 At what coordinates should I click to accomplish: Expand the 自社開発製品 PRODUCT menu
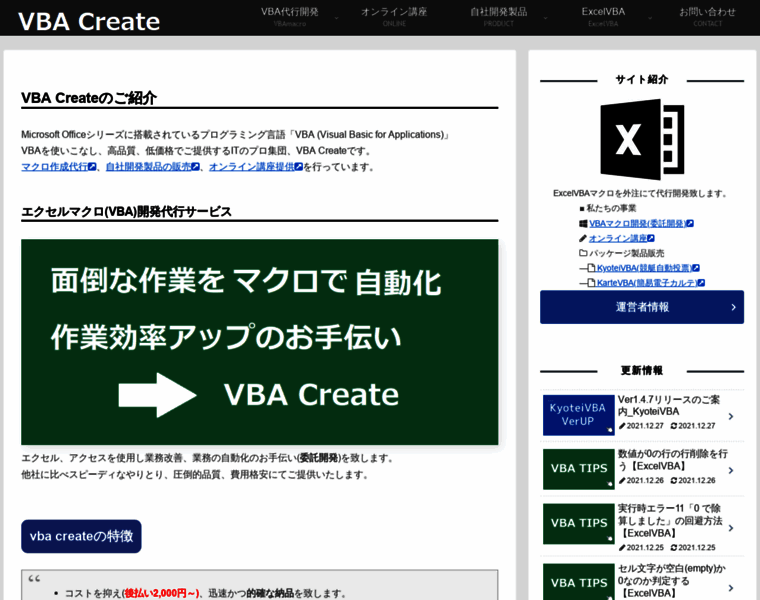click(498, 17)
